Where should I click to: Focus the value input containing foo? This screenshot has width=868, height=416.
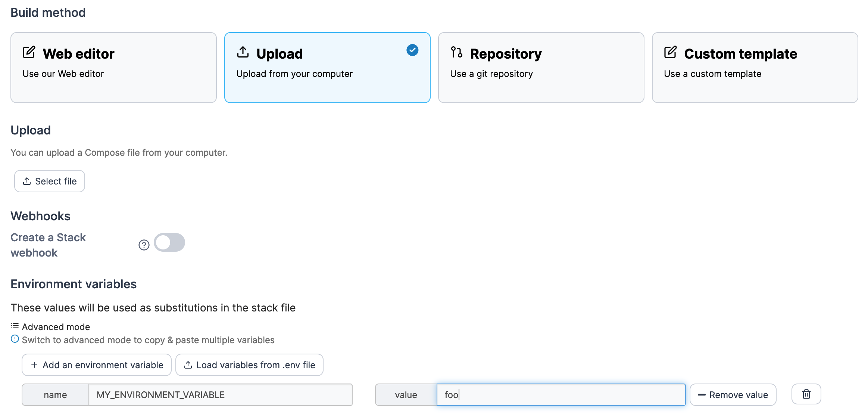561,395
